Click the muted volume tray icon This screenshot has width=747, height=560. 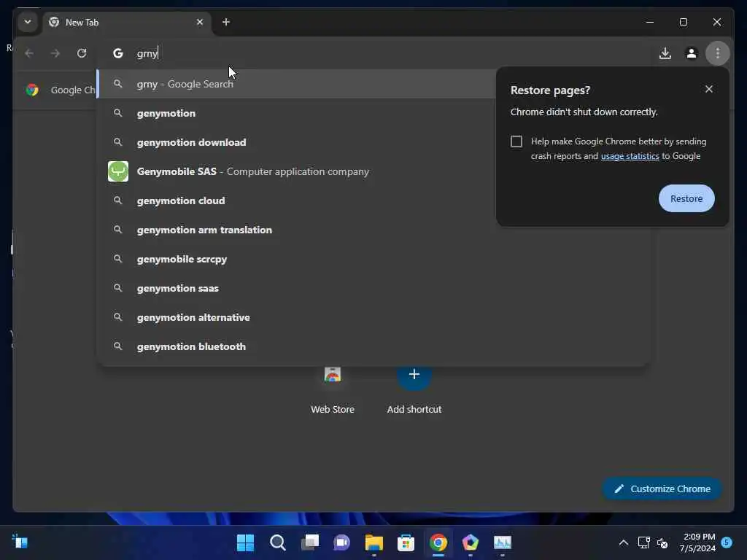[x=662, y=542]
